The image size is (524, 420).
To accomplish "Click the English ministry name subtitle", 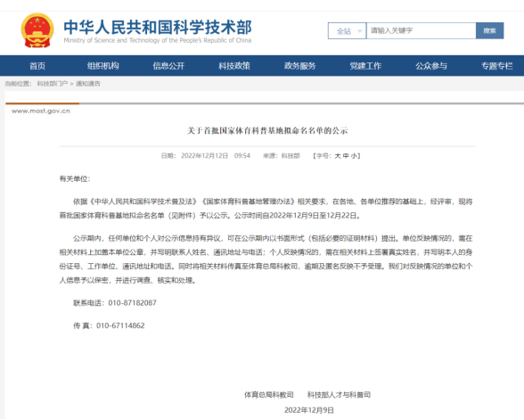I will pyautogui.click(x=158, y=40).
